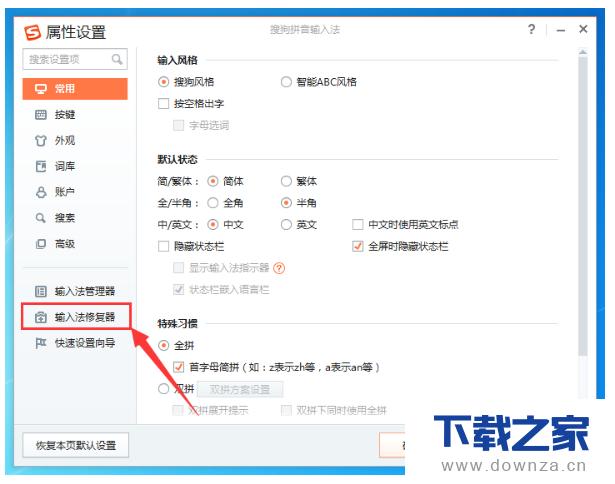Choose 繁体 traditional Chinese radio button
This screenshot has width=615, height=484.
tap(287, 181)
